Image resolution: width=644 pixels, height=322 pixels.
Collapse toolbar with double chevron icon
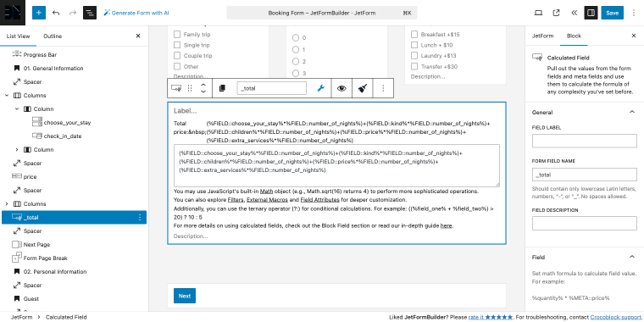tap(575, 13)
